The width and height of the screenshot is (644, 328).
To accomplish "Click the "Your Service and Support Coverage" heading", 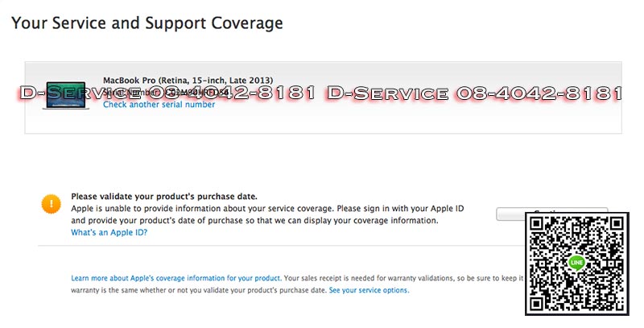I will click(147, 23).
